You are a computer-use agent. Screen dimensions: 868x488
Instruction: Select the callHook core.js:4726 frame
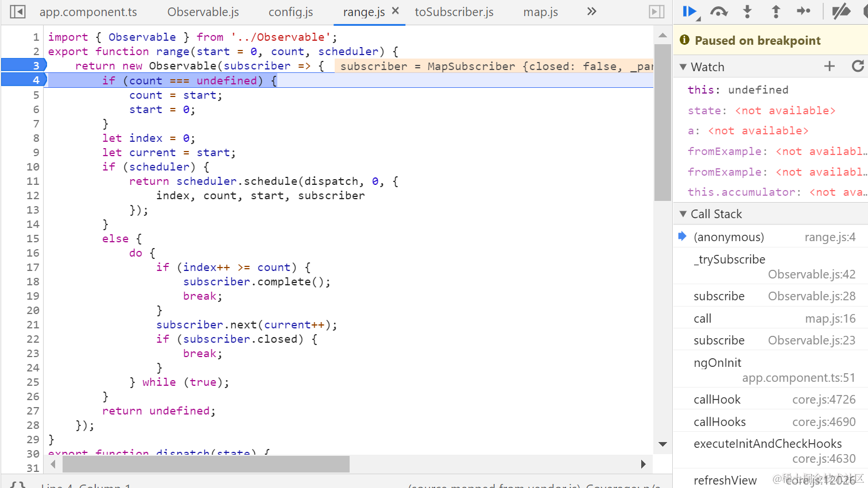pos(770,400)
